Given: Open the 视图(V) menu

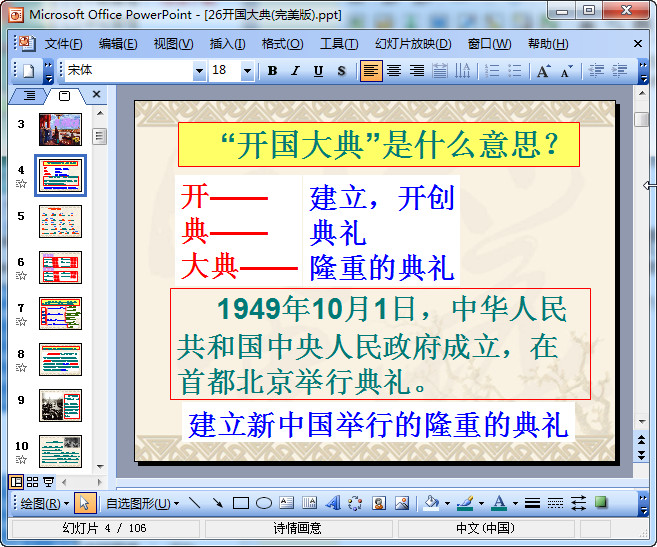Looking at the screenshot, I should point(173,44).
